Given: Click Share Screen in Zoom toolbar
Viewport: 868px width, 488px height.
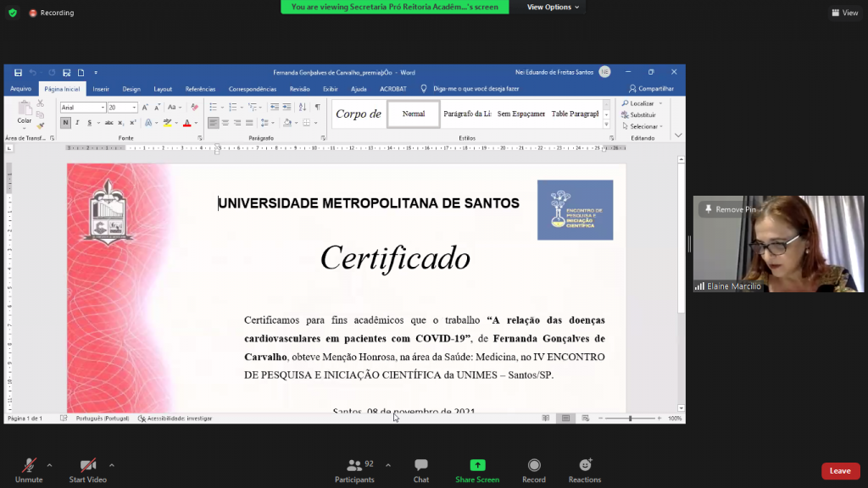Looking at the screenshot, I should click(477, 471).
